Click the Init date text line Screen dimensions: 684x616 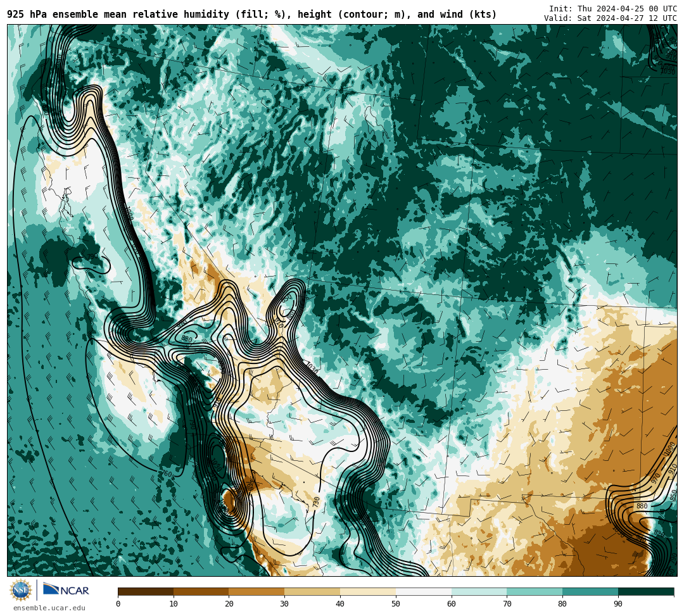(x=612, y=9)
